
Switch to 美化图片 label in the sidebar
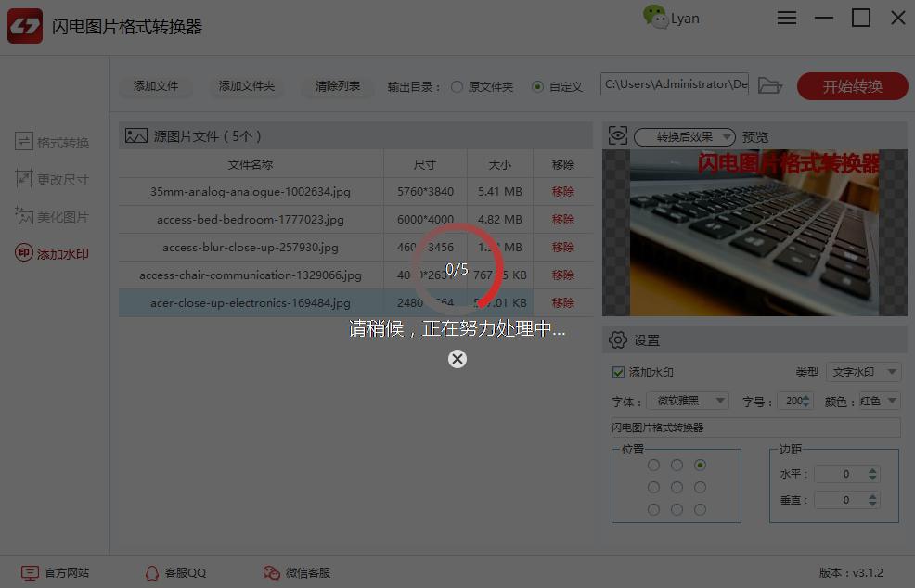pyautogui.click(x=63, y=217)
